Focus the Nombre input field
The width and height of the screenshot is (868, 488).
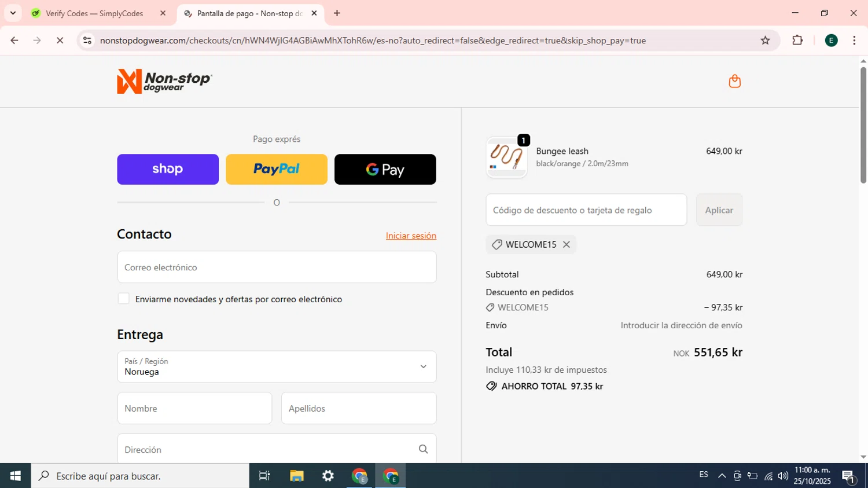pos(194,408)
